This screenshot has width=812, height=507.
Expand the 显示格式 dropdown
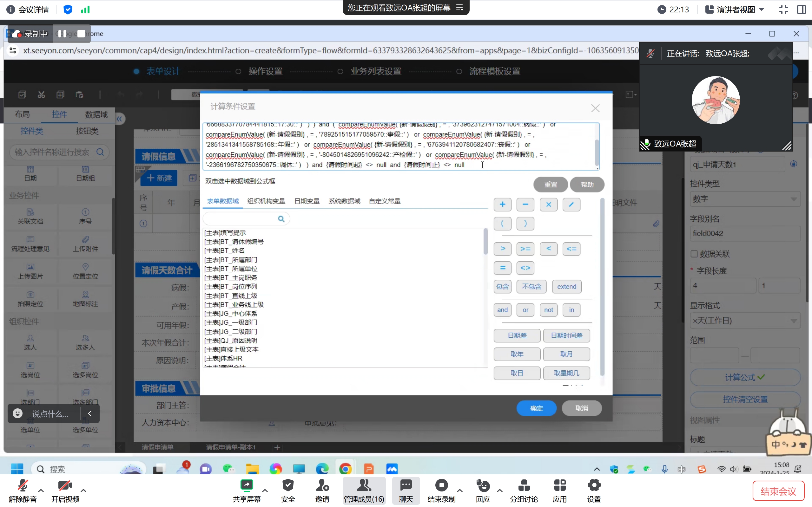(x=744, y=321)
